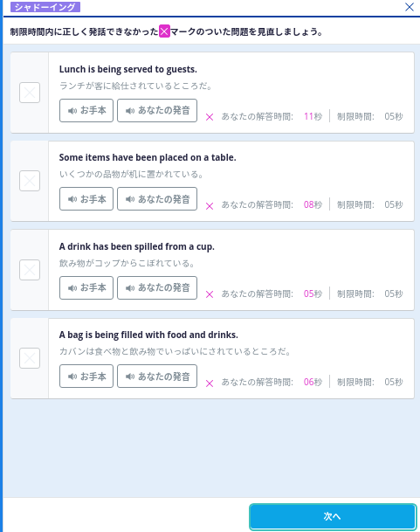Viewport: 420px width, 532px height.
Task: Play あなたの発音 for "Some items have been placed"
Action: point(157,199)
